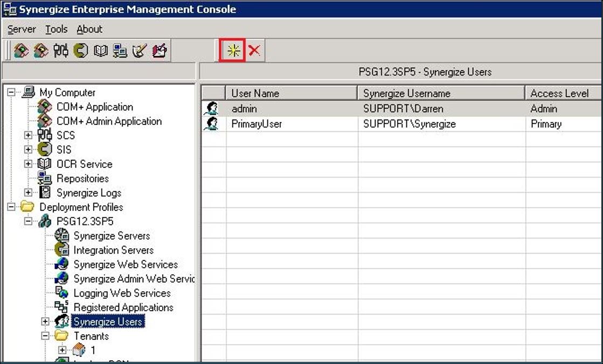The image size is (603, 364).
Task: Open Synergize Admin Web Services in the tree
Action: coord(134,279)
